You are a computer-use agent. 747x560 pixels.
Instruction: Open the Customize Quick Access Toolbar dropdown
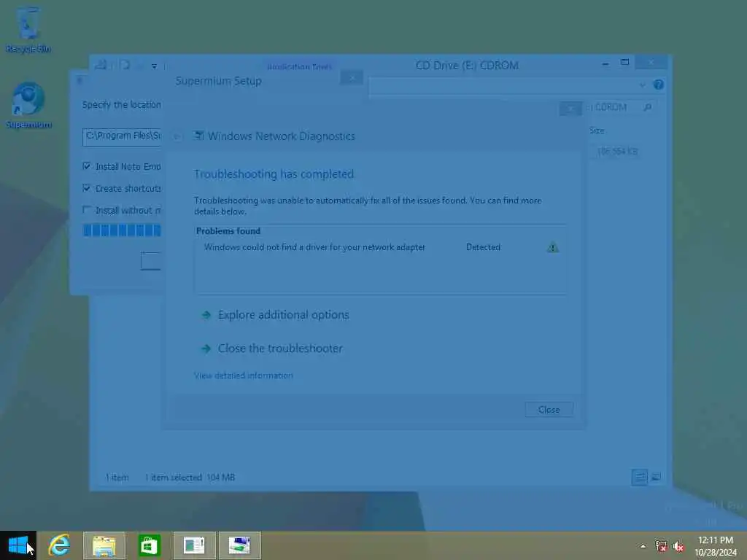click(155, 66)
